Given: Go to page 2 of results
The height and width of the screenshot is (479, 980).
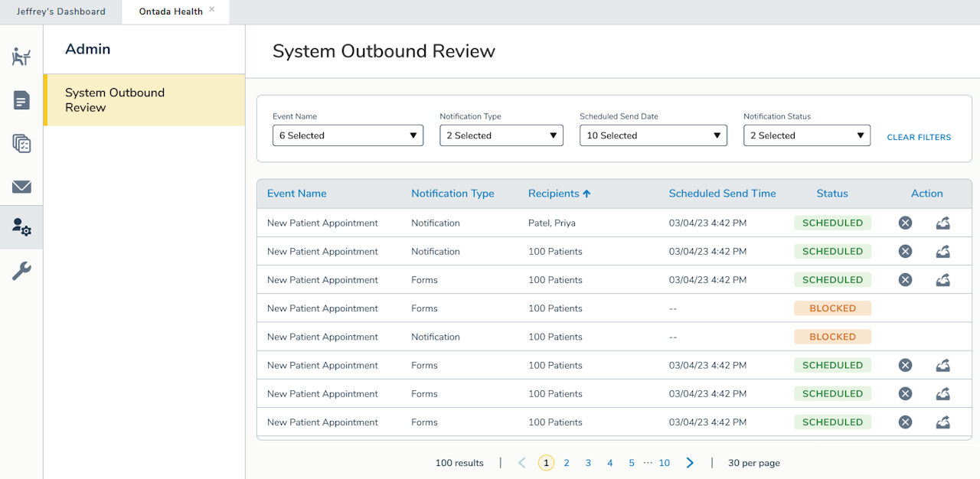Looking at the screenshot, I should pos(567,463).
